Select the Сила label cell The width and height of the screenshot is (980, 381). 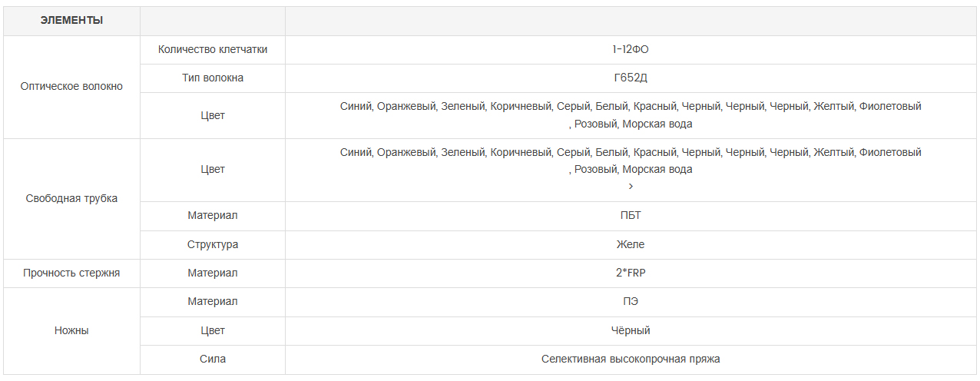click(x=213, y=359)
